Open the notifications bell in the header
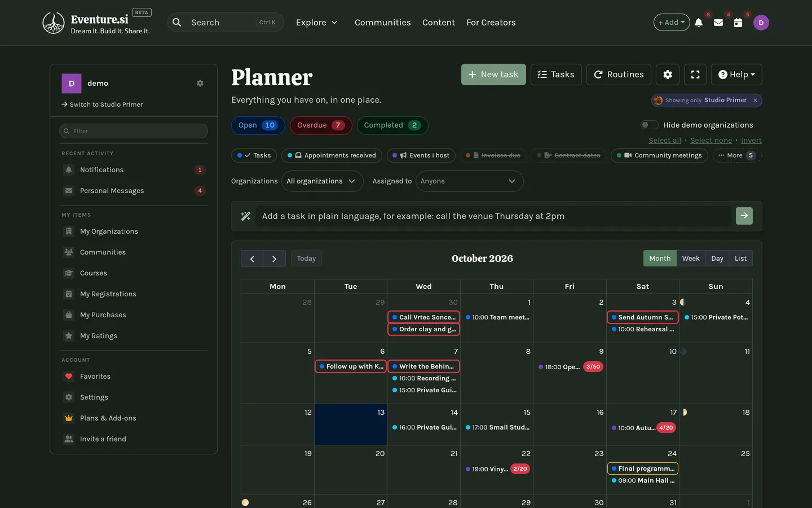This screenshot has width=812, height=508. (x=699, y=23)
